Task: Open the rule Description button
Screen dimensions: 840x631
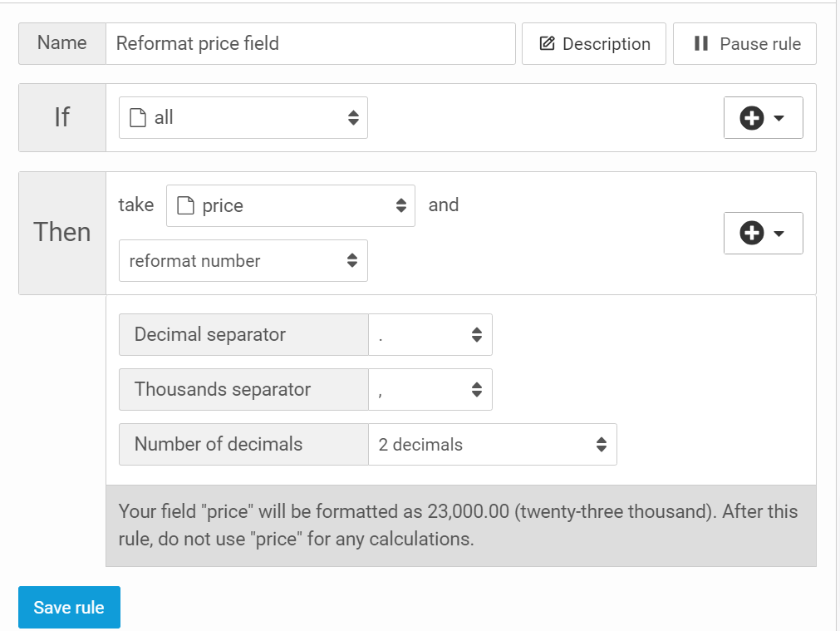Action: tap(594, 44)
